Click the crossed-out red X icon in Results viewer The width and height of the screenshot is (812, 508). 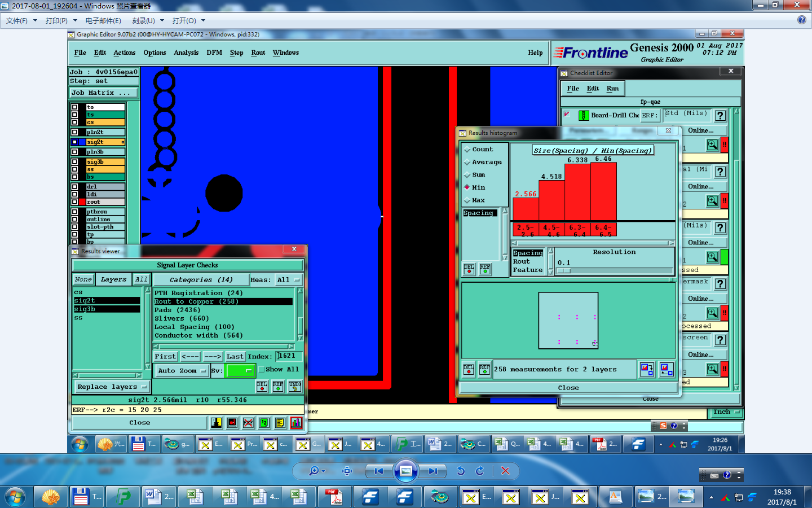click(248, 422)
